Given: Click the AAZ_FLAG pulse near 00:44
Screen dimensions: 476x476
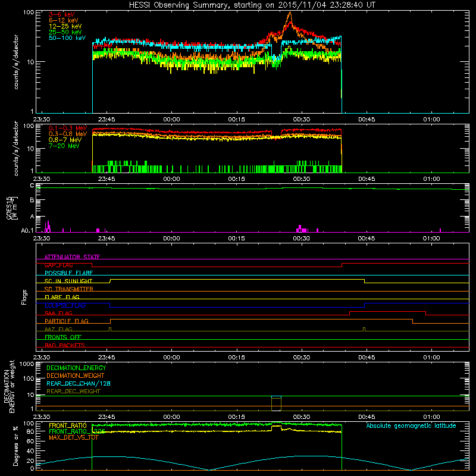Looking at the screenshot, I should point(364,329).
